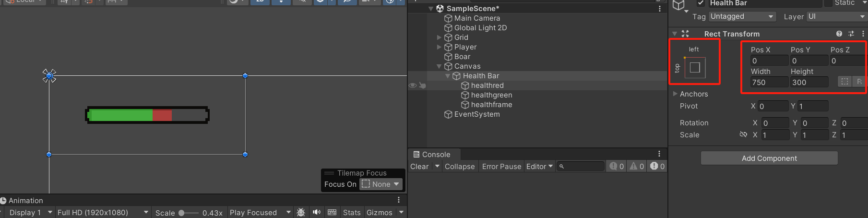
Task: Open the Tag dropdown showing Untagged
Action: pyautogui.click(x=742, y=16)
